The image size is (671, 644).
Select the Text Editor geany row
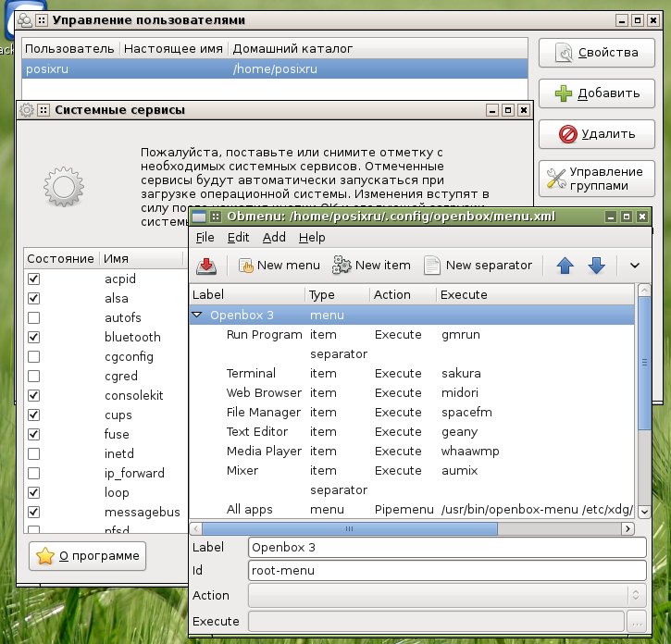click(411, 432)
